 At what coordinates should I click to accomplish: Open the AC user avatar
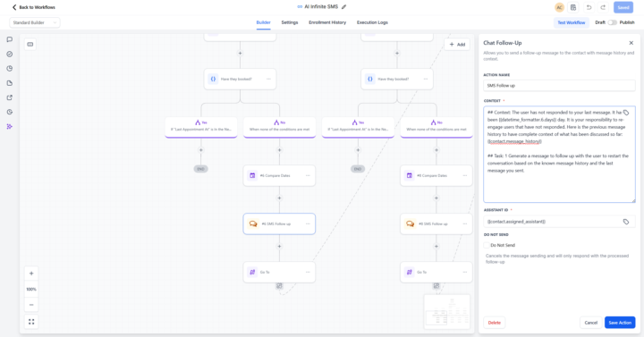tap(559, 7)
